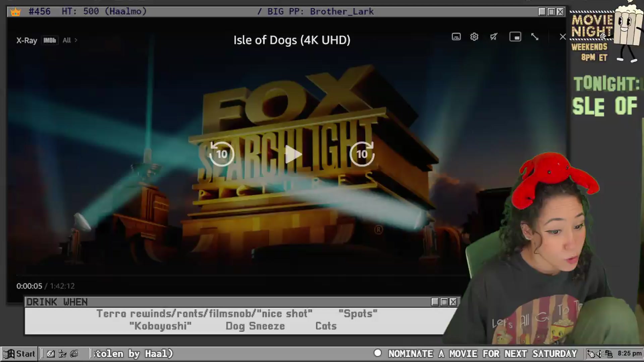
Task: Minimize the main video window
Action: coord(542,12)
